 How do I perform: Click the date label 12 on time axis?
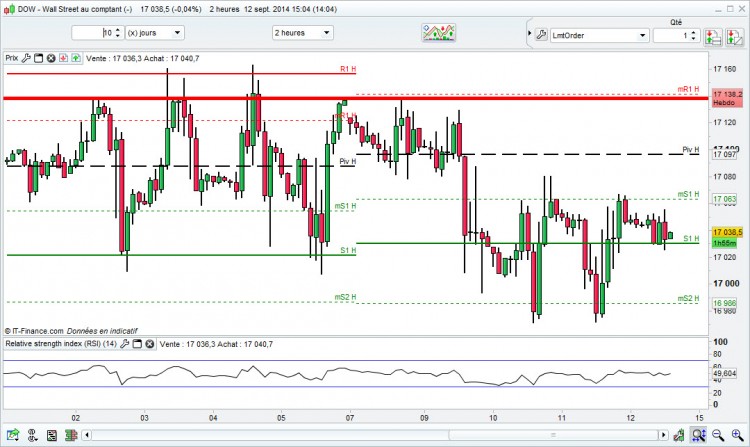click(x=630, y=418)
